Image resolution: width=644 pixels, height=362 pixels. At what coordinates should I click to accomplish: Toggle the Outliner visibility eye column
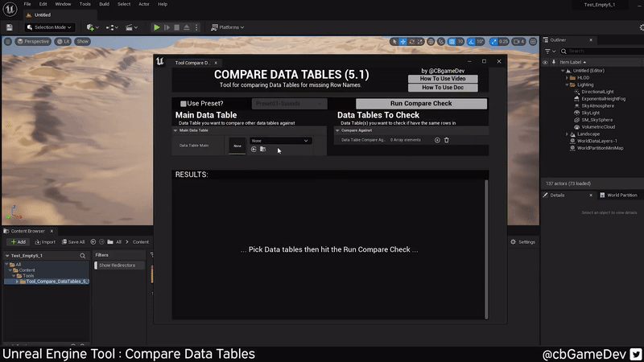(545, 62)
